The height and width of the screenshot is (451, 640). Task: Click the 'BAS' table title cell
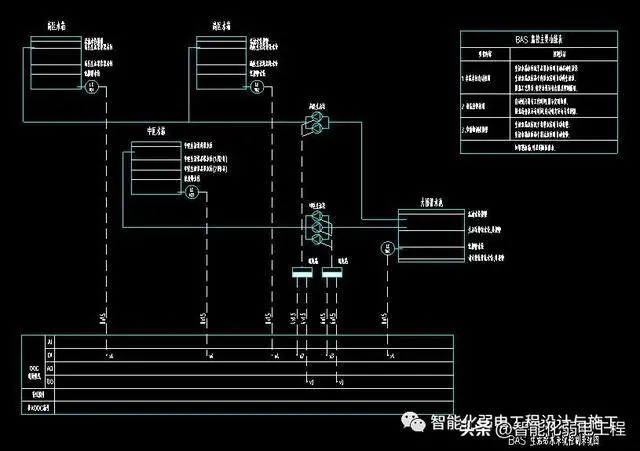pyautogui.click(x=539, y=39)
